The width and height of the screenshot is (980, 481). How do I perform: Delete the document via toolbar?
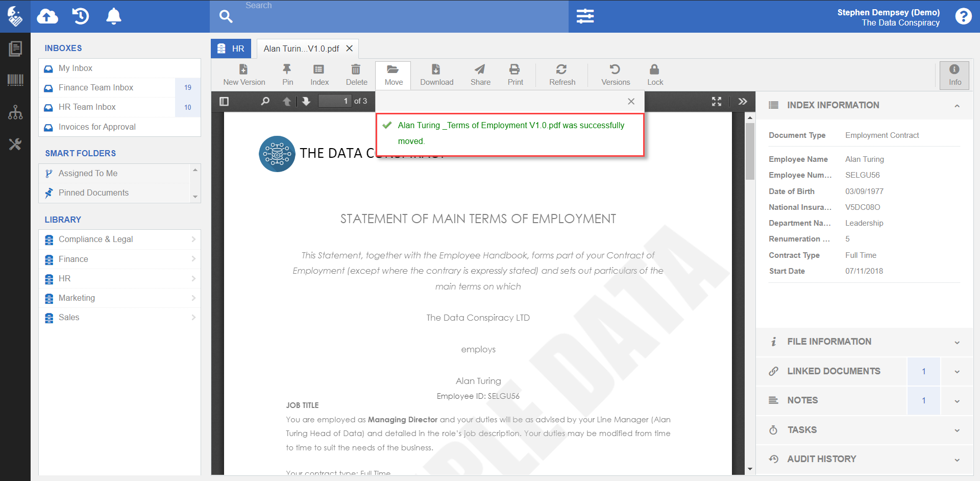(x=356, y=75)
